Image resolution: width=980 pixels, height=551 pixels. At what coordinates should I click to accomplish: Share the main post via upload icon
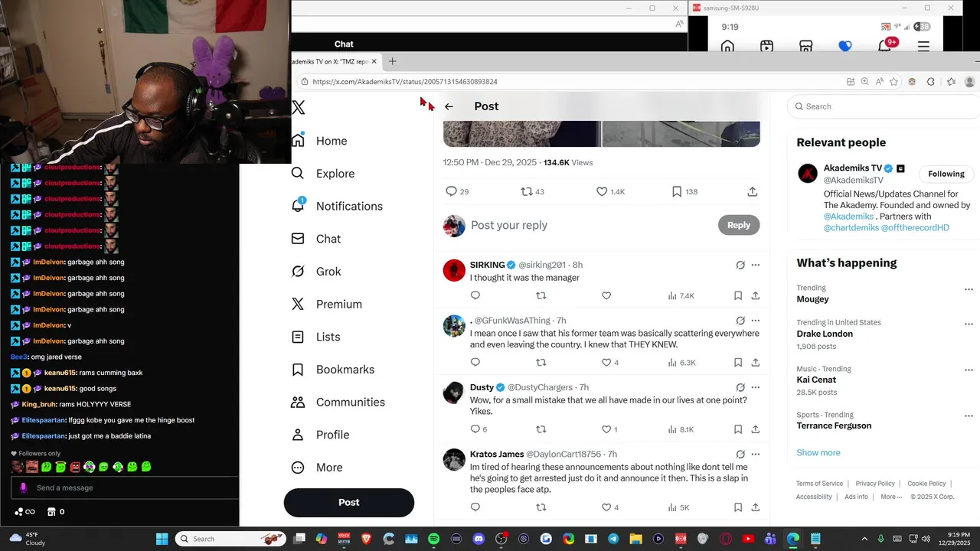pos(753,191)
